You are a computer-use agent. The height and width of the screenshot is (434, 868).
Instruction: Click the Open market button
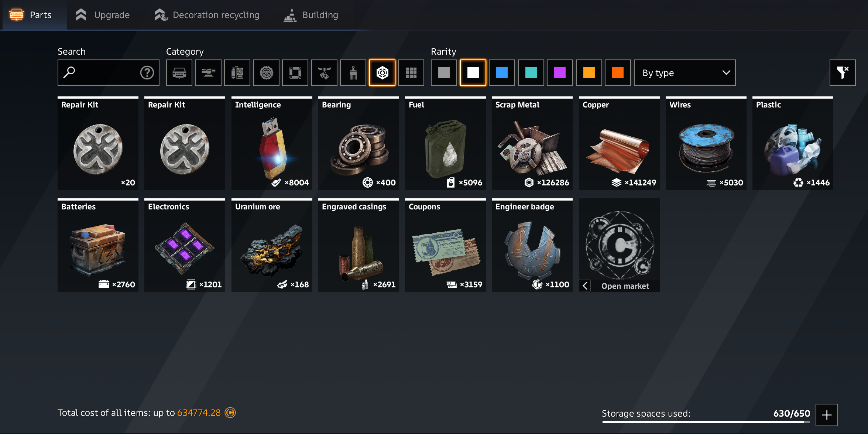tap(625, 286)
